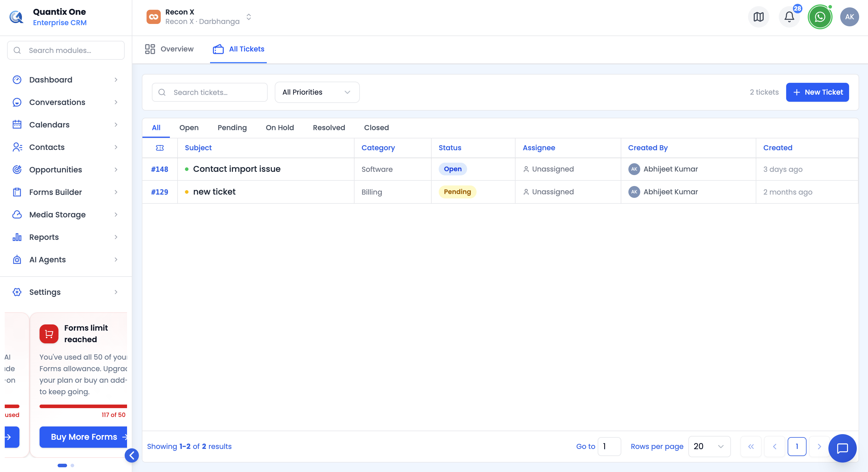Screen dimensions: 868x472
Task: Click the Go to page input
Action: coord(609,446)
